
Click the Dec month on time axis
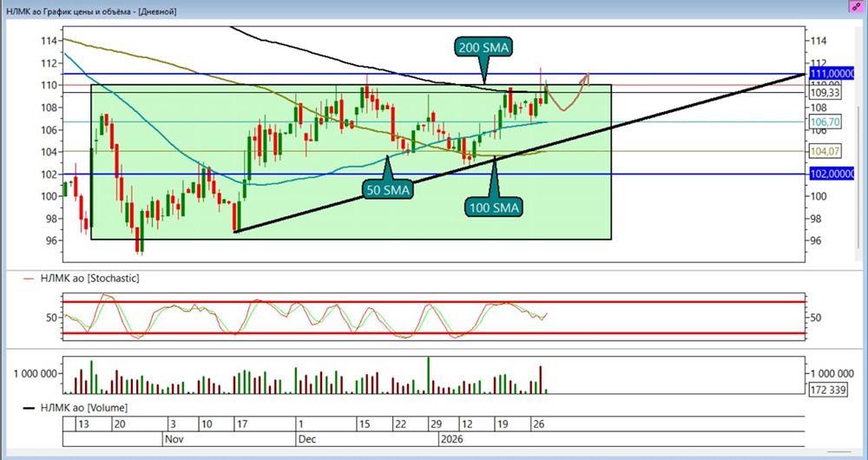(308, 439)
